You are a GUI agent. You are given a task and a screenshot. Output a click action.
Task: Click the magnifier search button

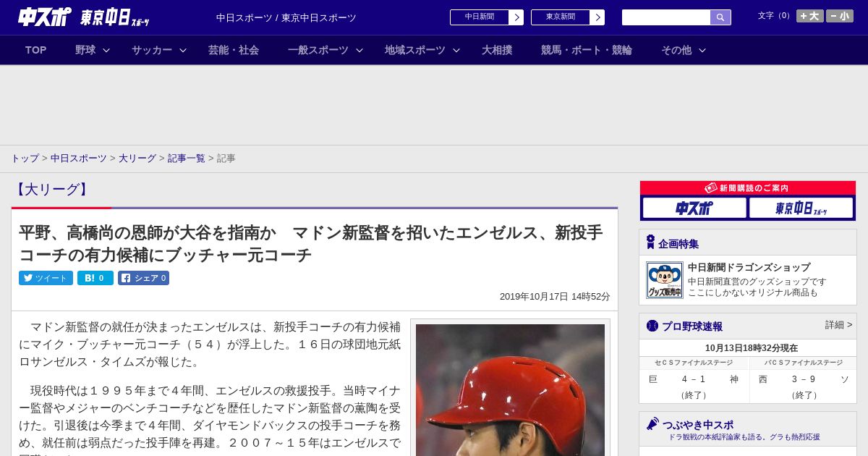[720, 17]
